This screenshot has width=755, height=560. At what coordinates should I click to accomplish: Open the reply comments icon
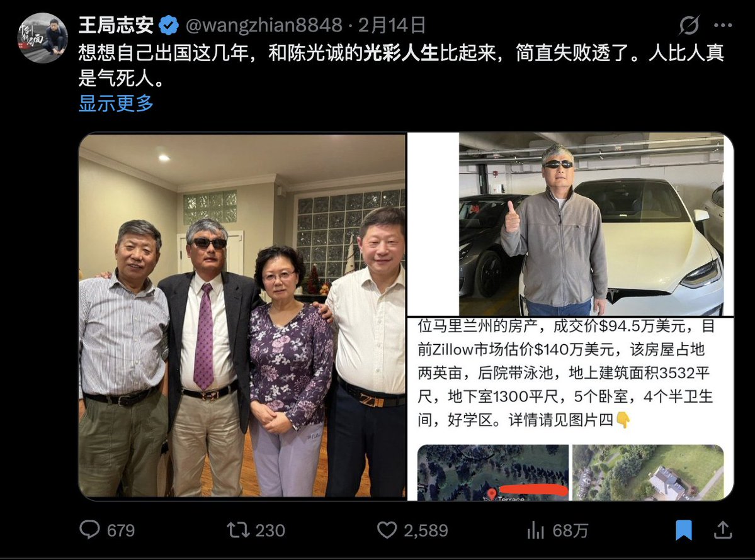tap(89, 530)
